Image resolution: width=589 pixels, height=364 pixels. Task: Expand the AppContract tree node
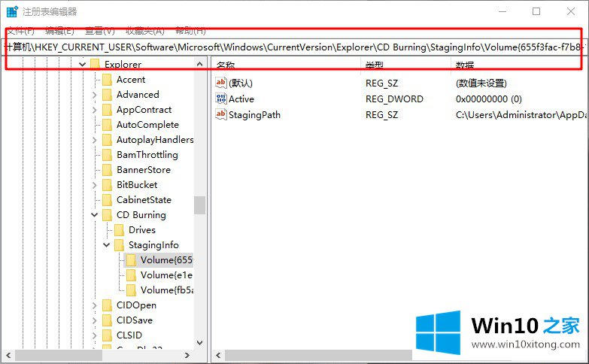tap(95, 110)
